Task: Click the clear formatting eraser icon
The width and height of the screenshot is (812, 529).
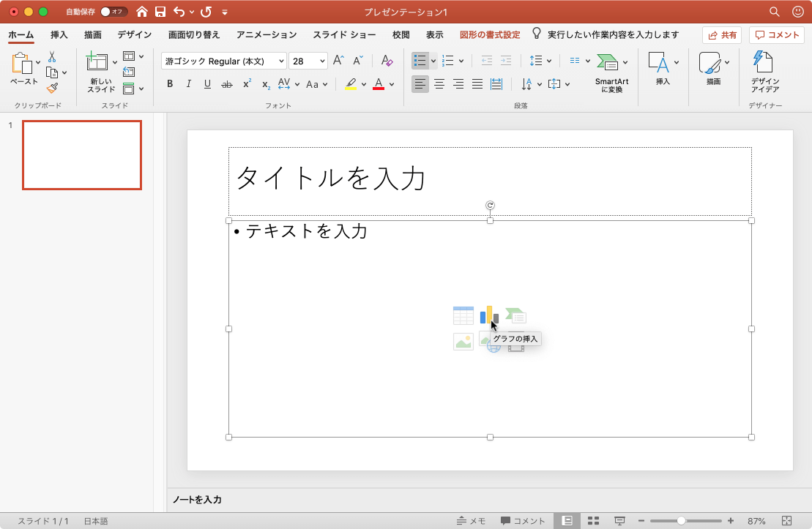Action: (x=387, y=61)
